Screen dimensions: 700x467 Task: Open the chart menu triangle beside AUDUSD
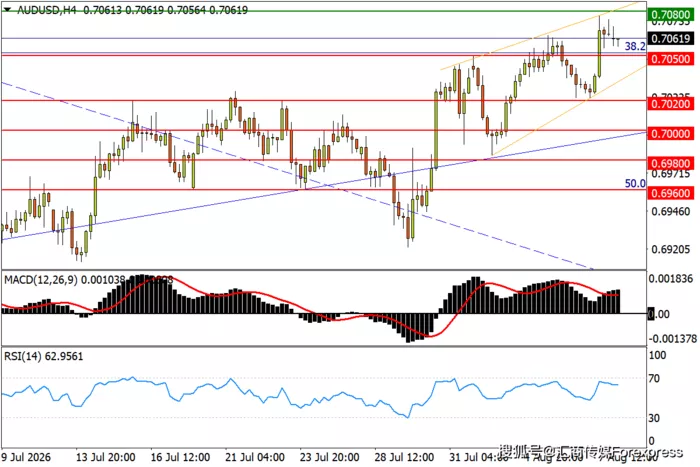coord(7,9)
